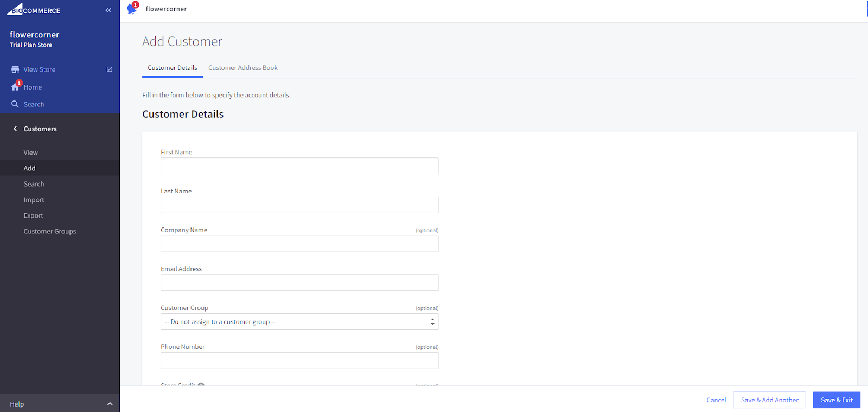
Task: Click the flowercorner text in top bar
Action: tap(166, 9)
